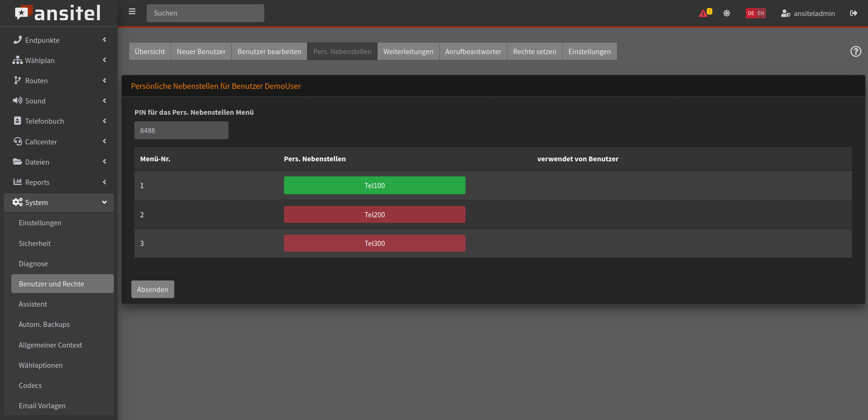The width and height of the screenshot is (868, 420).
Task: Click the logout icon
Action: (x=853, y=13)
